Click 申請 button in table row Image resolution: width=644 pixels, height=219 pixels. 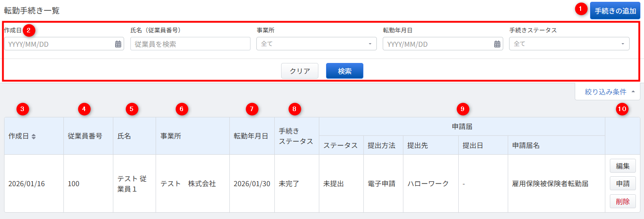click(622, 183)
